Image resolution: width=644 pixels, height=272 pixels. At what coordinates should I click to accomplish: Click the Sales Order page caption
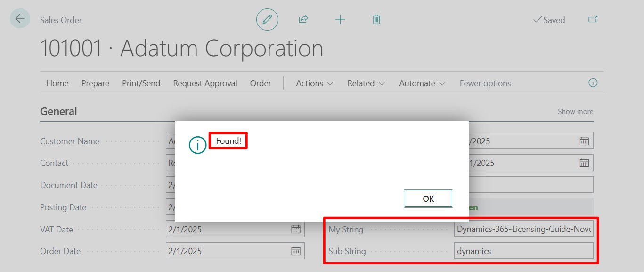[61, 20]
